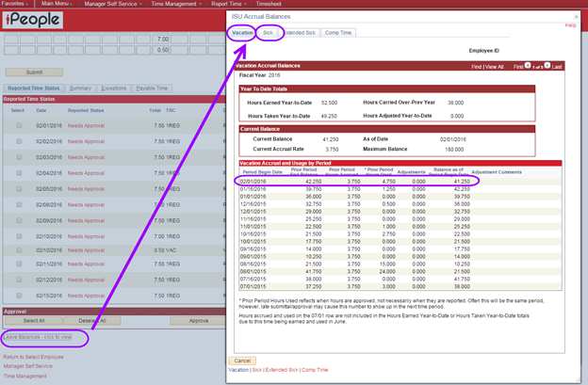Check the 02/10/2016 7.00 1REG row checkbox

(x=19, y=236)
